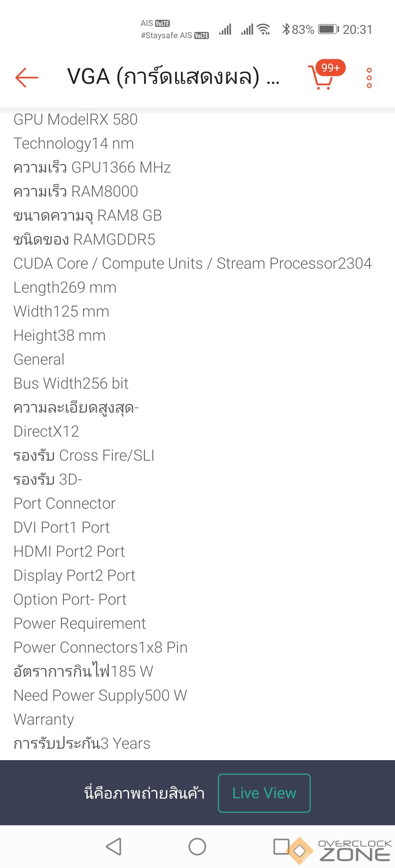Tap the Android home circle button
The image size is (395, 868).
(197, 846)
